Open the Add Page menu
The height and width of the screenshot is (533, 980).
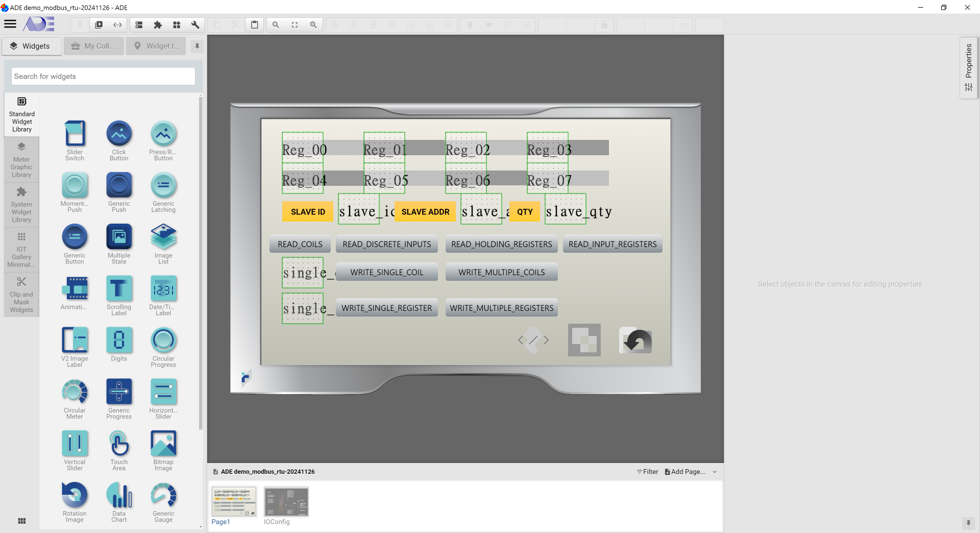click(x=684, y=472)
